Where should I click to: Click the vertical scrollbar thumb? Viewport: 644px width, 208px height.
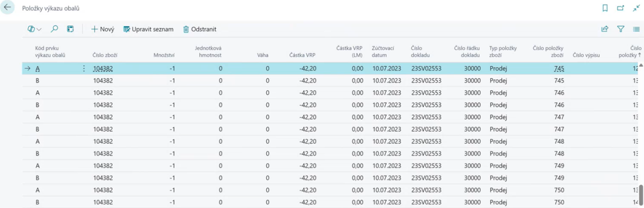click(x=641, y=193)
